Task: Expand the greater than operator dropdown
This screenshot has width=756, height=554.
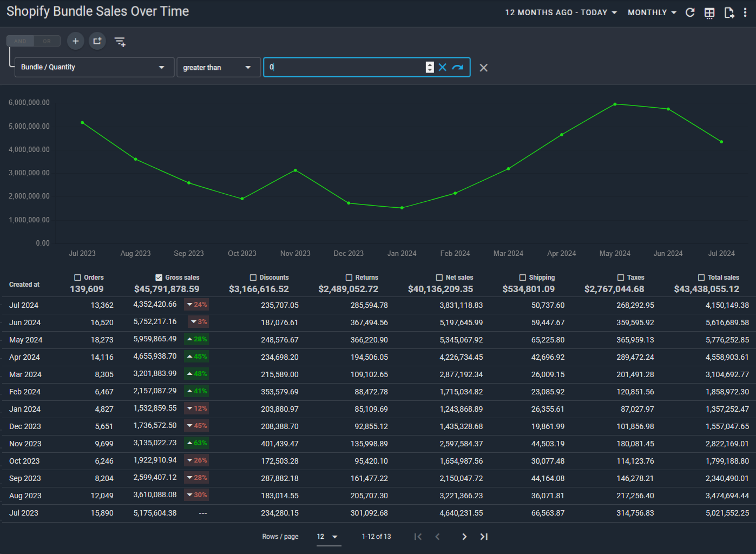Action: [x=218, y=67]
